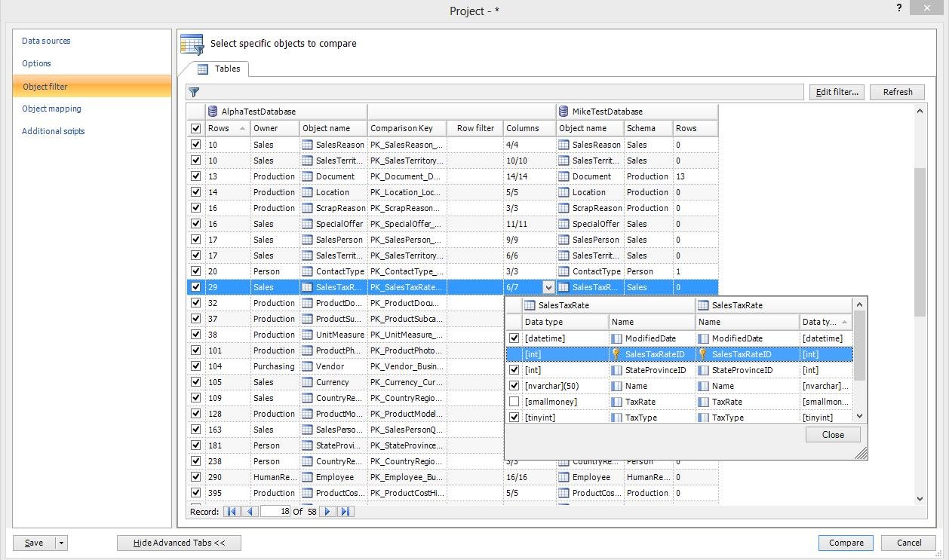Screen dimensions: 949x560
Task: Click the Edit filter button
Action: click(837, 92)
